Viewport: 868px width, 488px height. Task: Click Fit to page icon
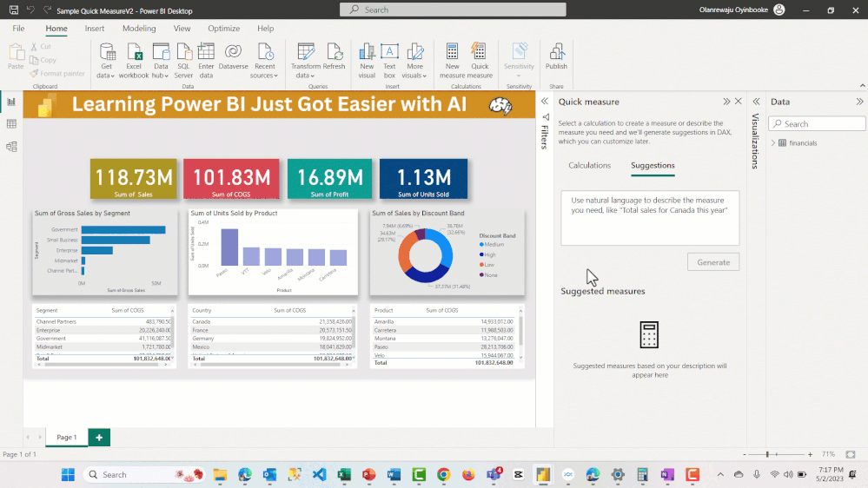tap(851, 454)
